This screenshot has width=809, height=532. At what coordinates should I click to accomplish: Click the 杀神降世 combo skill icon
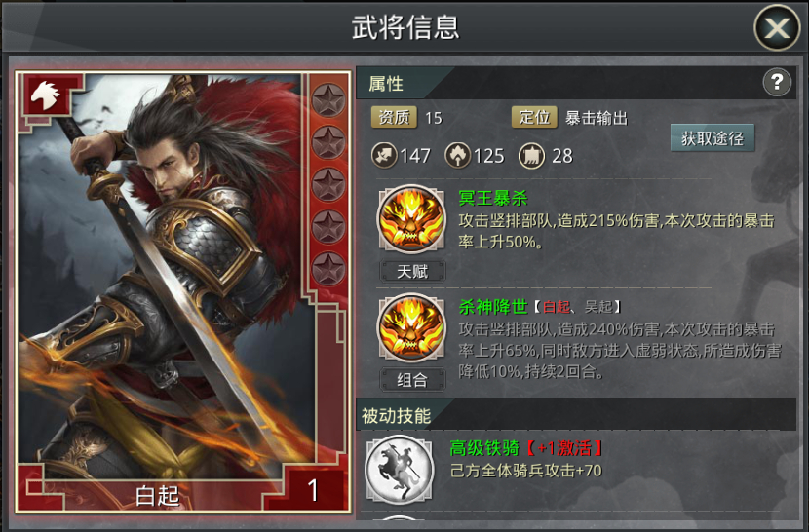tap(411, 327)
